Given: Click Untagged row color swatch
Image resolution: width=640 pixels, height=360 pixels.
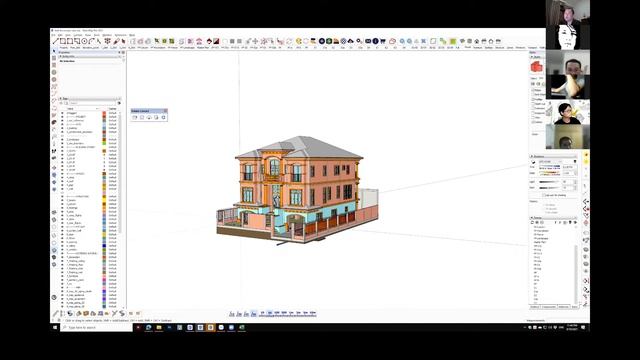Looking at the screenshot, I should point(104,113).
